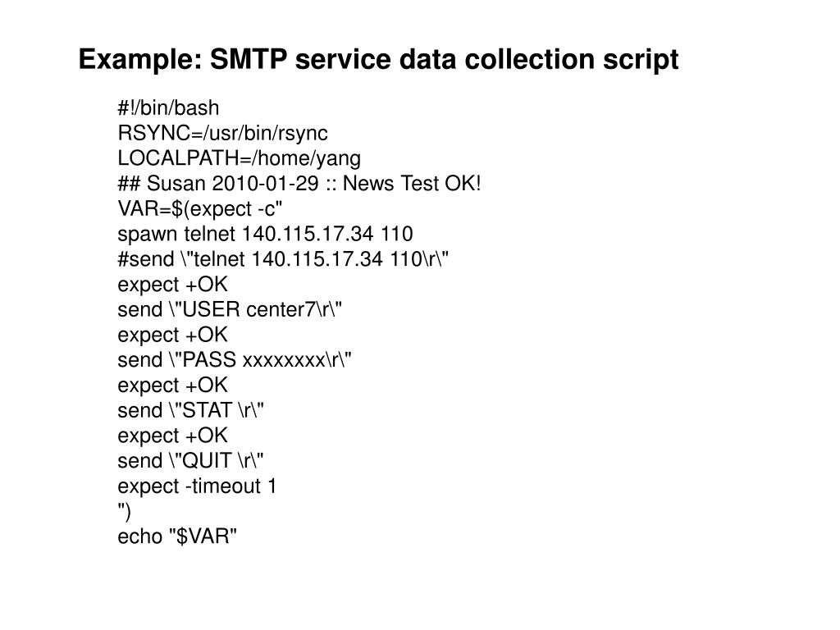The height and width of the screenshot is (630, 840).
Task: Click the expect +OK line above send QUIT
Action: pos(173,436)
